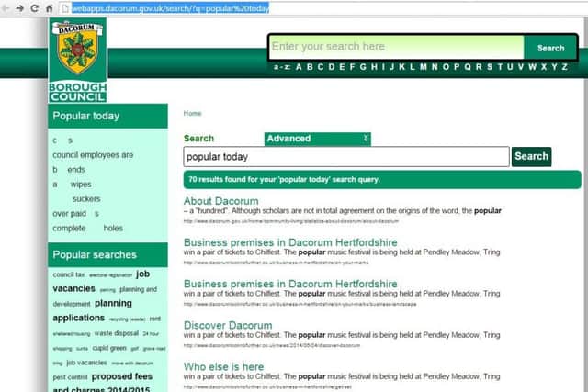The width and height of the screenshot is (588, 392).
Task: Select the 'pest control' popular search
Action: [70, 377]
